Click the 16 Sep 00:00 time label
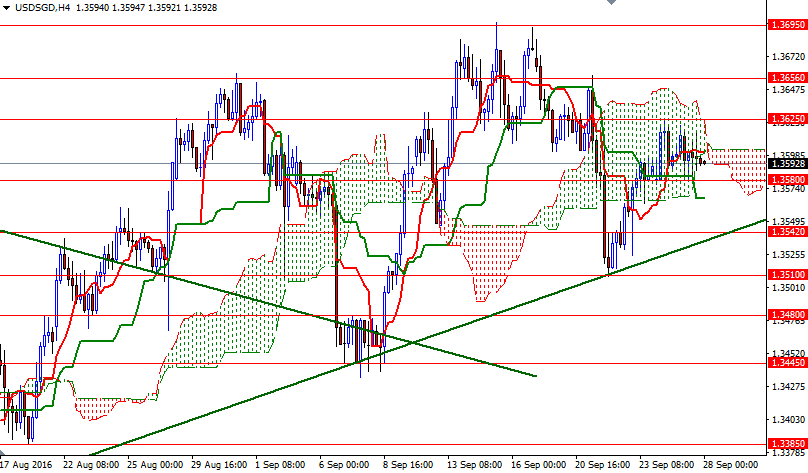The width and height of the screenshot is (808, 473). pos(539,465)
